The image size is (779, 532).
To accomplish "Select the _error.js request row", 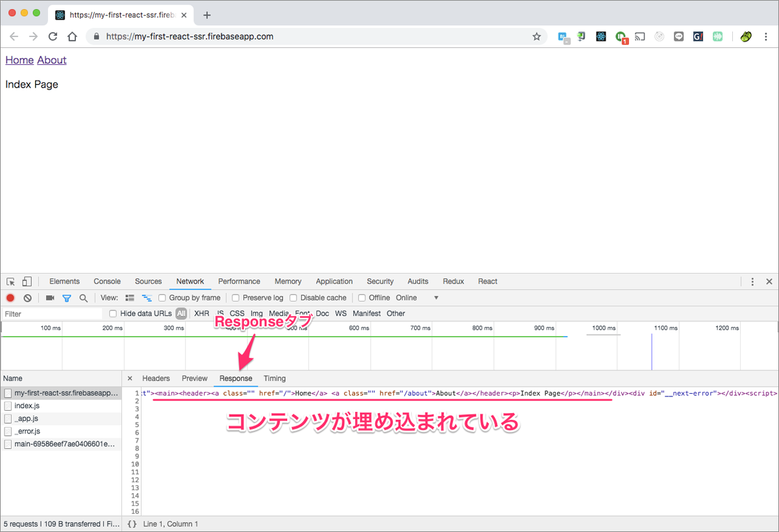I will [x=61, y=431].
